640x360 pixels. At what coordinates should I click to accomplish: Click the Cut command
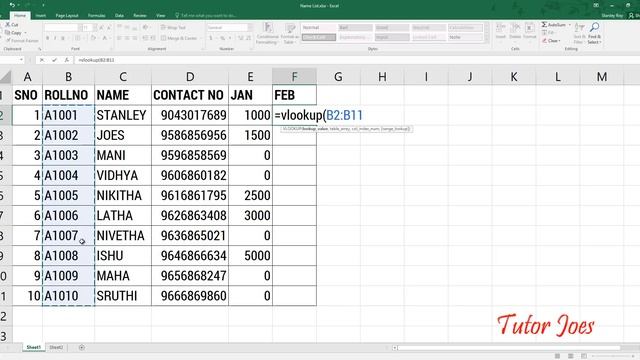point(11,25)
